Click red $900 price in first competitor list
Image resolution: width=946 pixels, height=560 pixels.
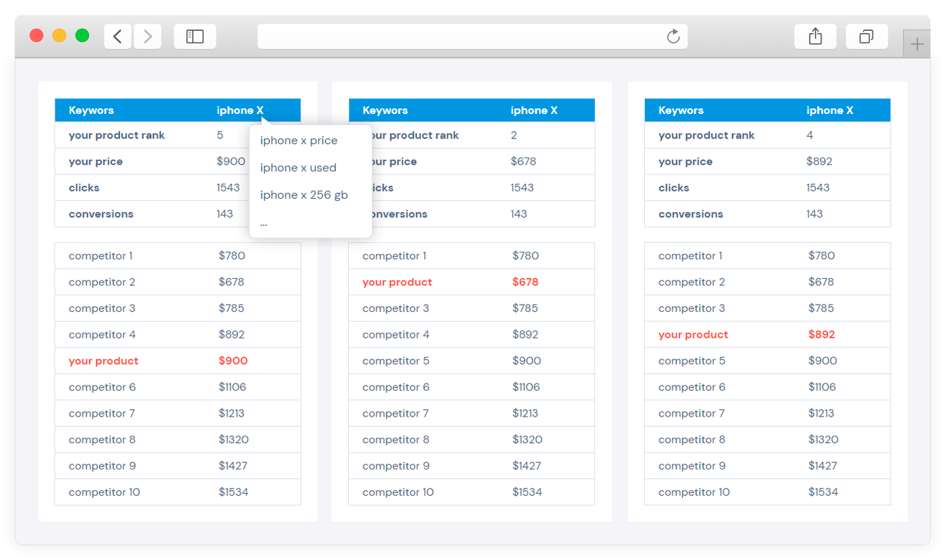[x=233, y=361]
